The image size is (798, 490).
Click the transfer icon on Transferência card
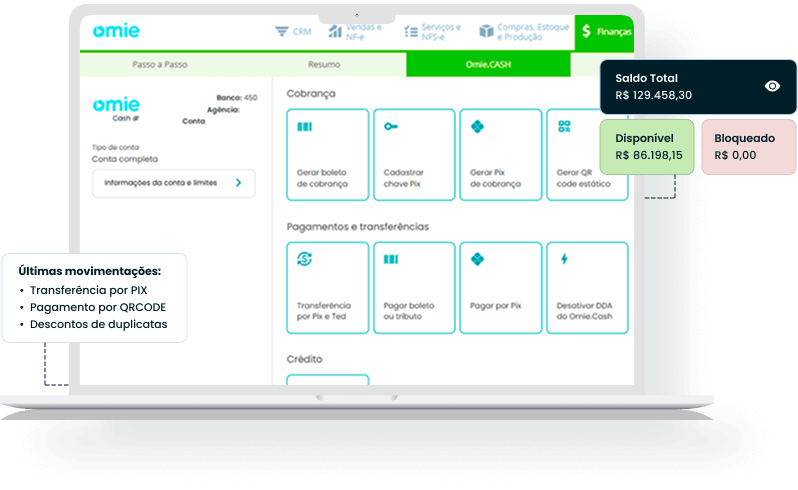304,259
